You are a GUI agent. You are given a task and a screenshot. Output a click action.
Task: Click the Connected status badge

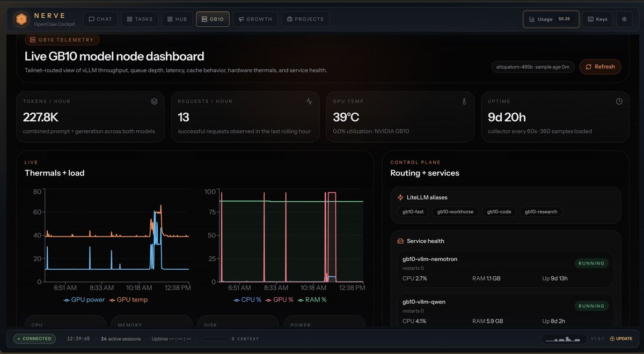point(34,338)
